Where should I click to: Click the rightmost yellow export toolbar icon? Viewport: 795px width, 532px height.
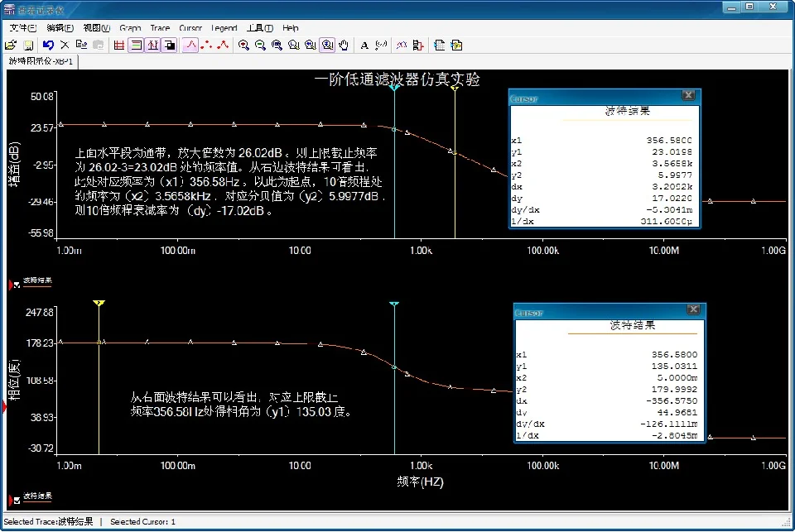(x=456, y=46)
